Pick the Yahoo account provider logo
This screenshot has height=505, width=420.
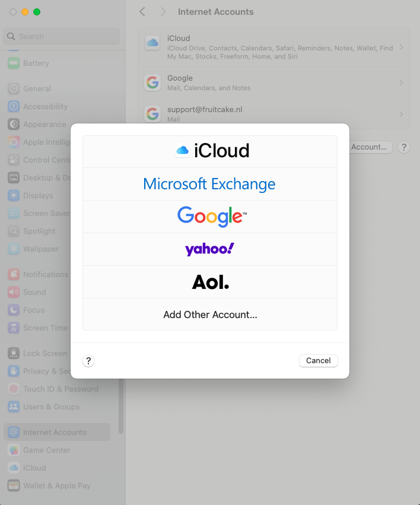point(210,249)
